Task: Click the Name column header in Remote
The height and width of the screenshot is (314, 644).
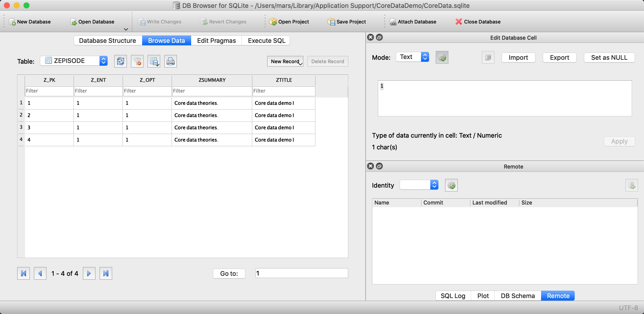Action: [396, 203]
